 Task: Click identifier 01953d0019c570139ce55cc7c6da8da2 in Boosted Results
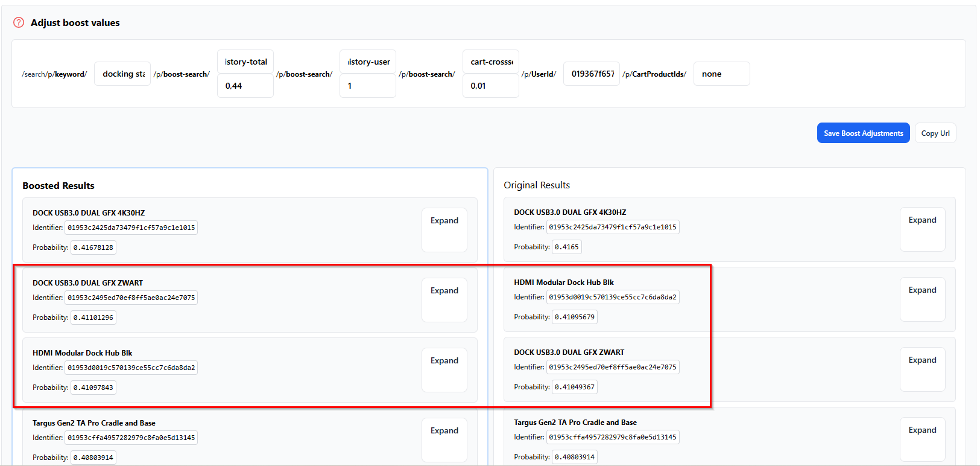click(131, 368)
